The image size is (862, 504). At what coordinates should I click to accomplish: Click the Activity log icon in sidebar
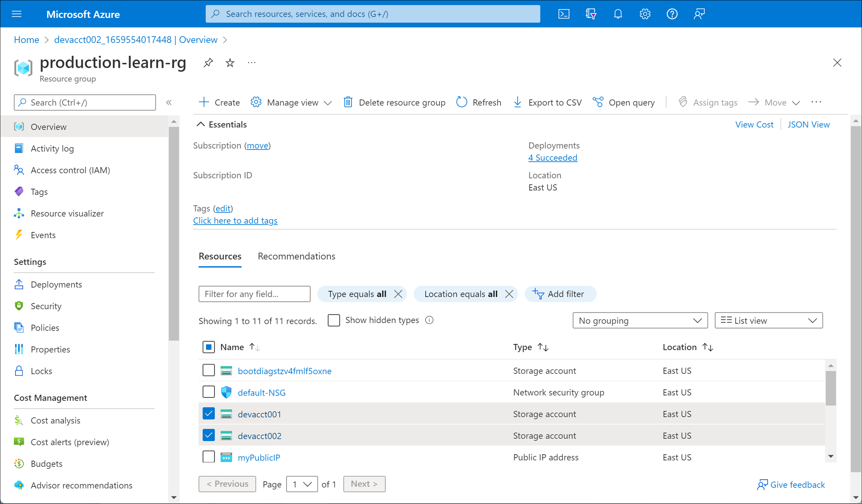click(19, 148)
